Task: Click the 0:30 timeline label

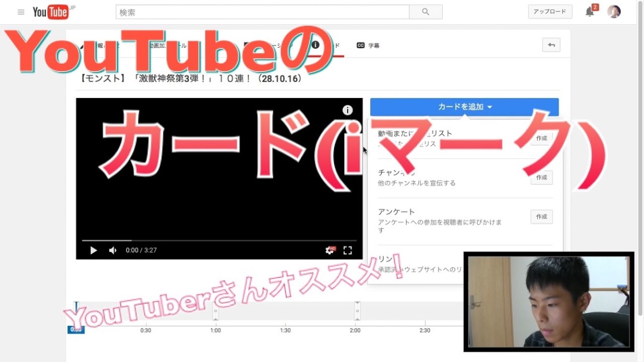Action: [146, 330]
